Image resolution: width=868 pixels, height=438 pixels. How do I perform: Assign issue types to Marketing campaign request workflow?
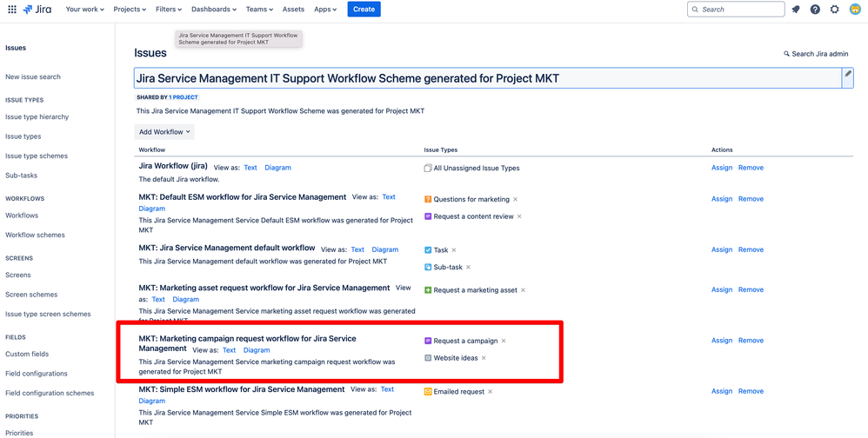pyautogui.click(x=722, y=340)
